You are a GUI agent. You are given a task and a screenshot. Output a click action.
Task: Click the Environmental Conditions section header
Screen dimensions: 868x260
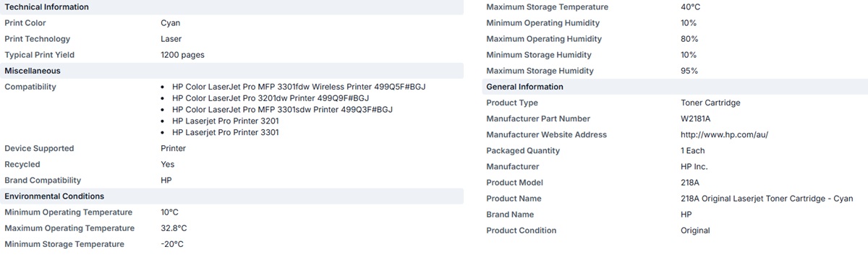(x=231, y=196)
